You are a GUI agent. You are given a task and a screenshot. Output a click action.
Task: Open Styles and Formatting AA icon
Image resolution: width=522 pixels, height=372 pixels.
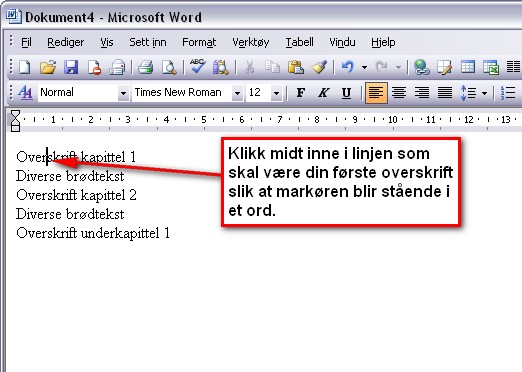(x=25, y=92)
